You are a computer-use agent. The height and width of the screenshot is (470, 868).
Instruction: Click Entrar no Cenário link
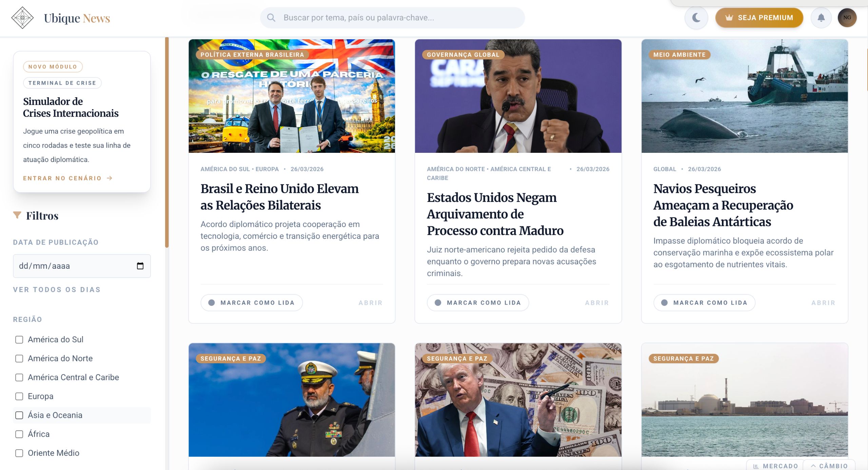[67, 178]
